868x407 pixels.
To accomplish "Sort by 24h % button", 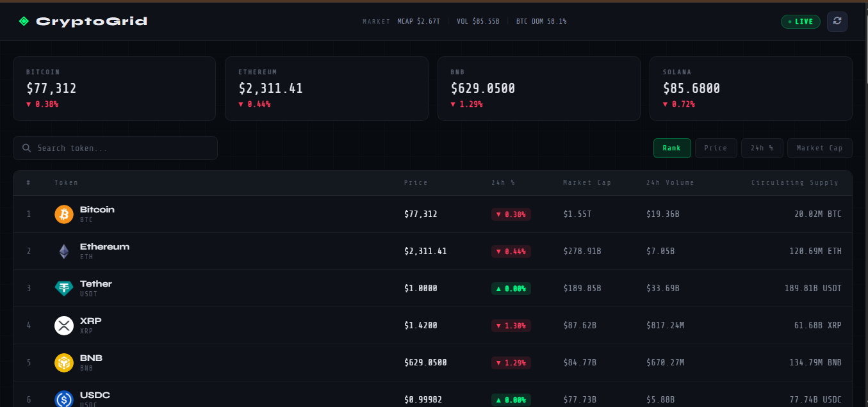I will pos(762,148).
